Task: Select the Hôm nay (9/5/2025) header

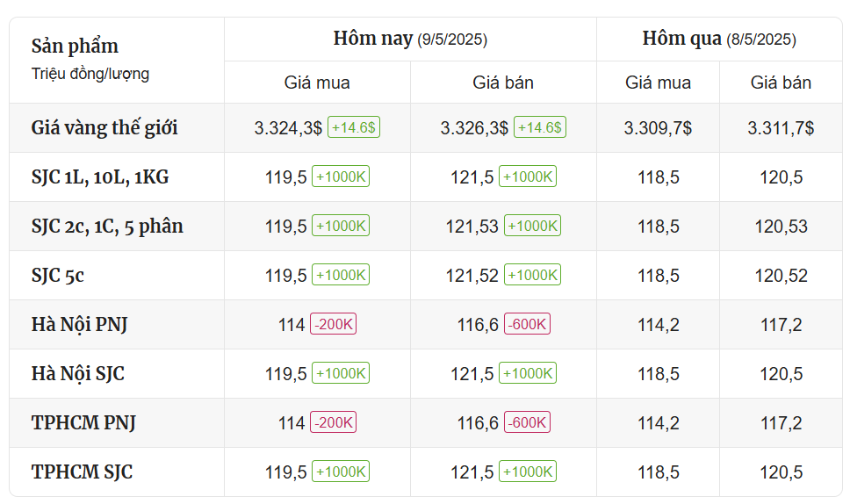Action: [410, 39]
